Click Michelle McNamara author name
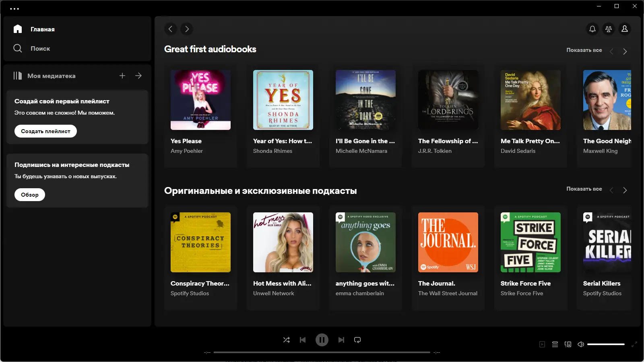 (x=361, y=151)
